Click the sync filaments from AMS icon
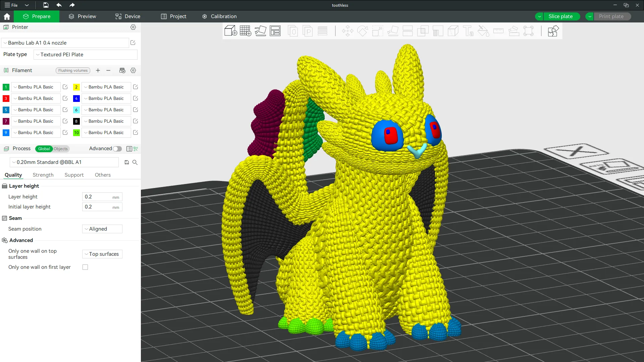644x362 pixels. 122,70
